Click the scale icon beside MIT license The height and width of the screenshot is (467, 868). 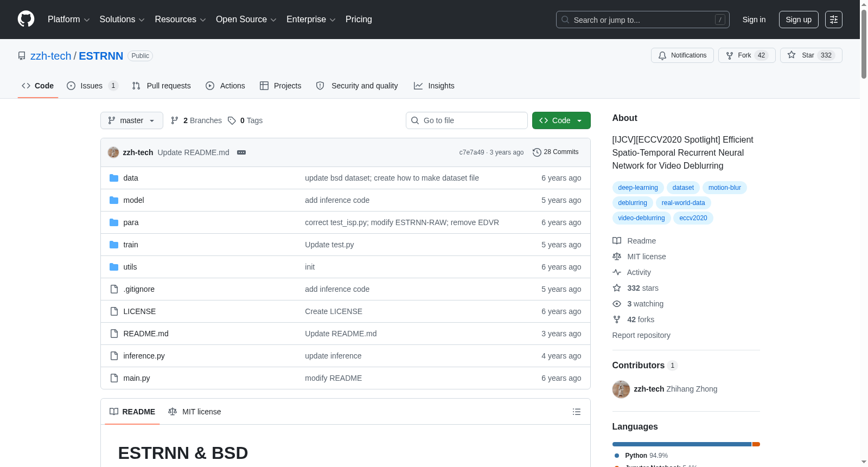coord(617,257)
